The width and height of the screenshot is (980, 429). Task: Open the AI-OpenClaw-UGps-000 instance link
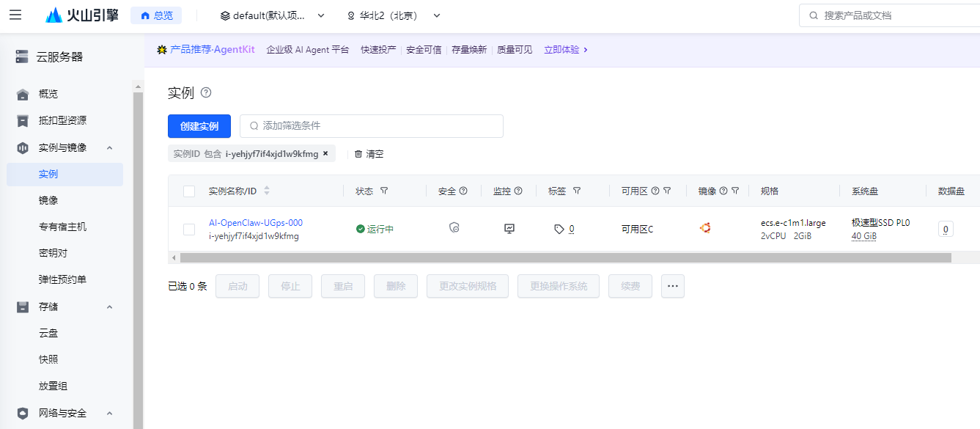(x=256, y=221)
